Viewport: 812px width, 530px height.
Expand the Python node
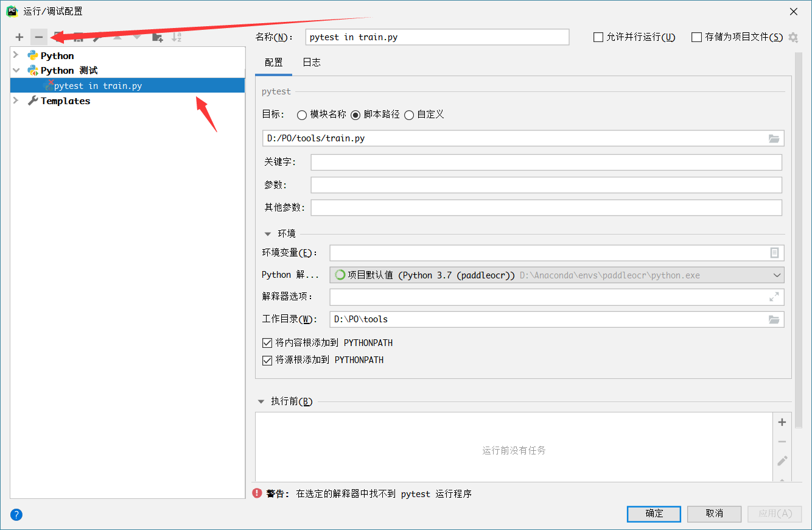click(16, 55)
